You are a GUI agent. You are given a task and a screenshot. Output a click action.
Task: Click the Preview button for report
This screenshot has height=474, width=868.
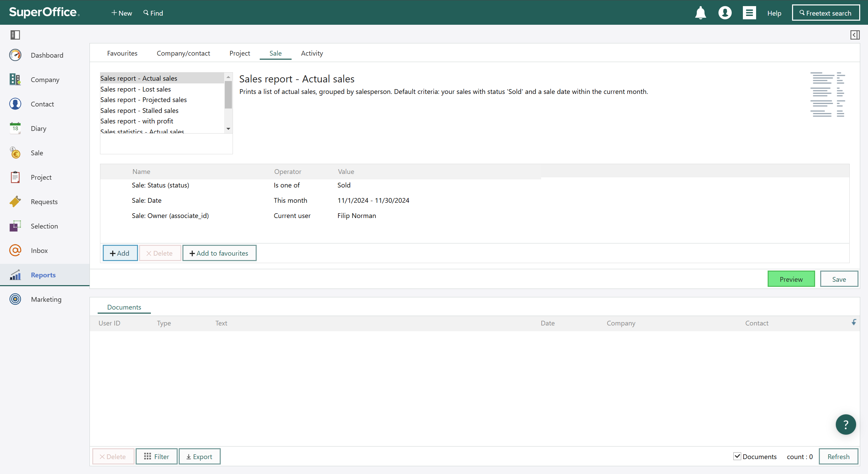pos(791,278)
